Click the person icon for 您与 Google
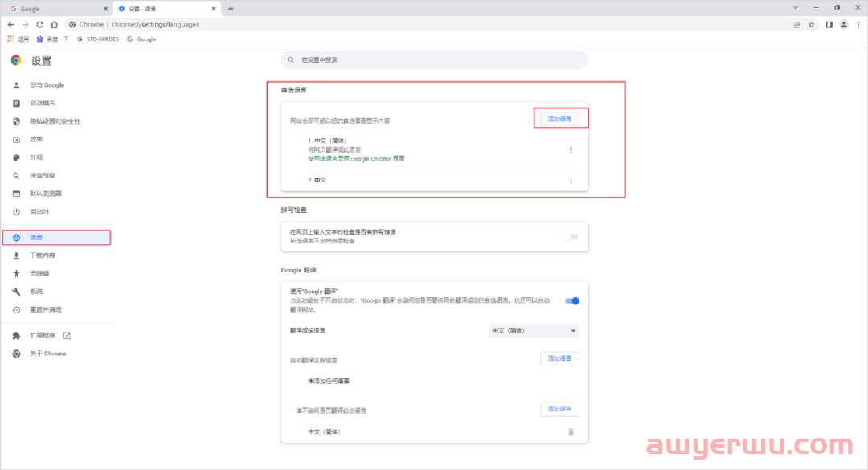This screenshot has height=470, width=868. [16, 85]
